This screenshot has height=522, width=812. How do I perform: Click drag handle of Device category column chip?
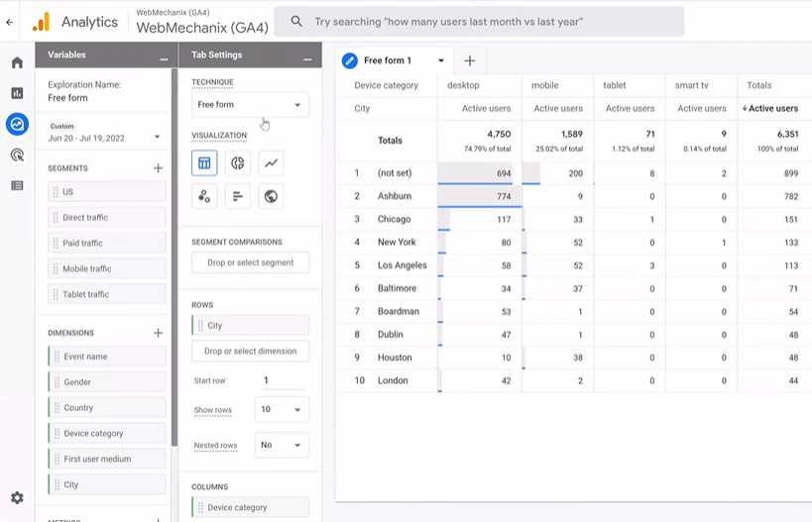click(200, 507)
